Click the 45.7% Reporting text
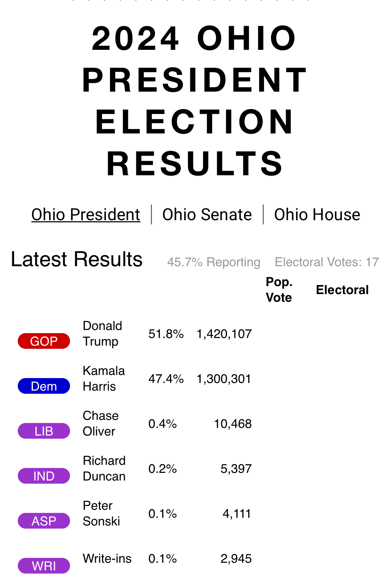 coord(214,262)
